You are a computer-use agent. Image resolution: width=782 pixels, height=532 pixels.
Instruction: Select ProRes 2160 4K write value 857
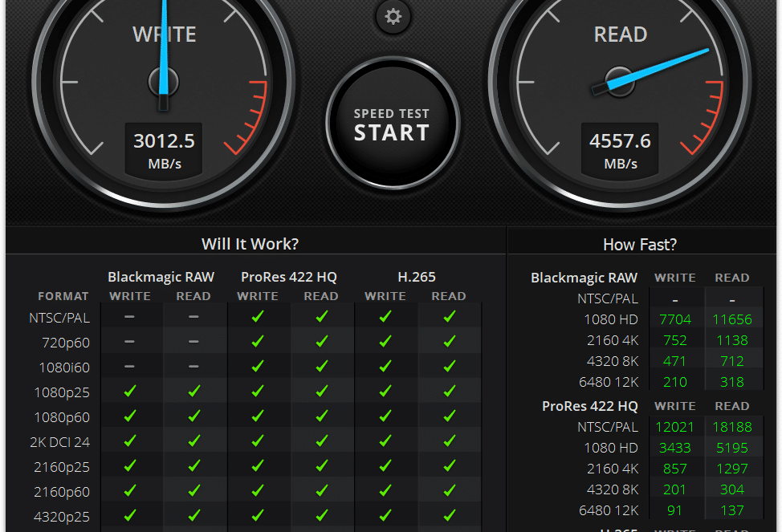point(674,469)
